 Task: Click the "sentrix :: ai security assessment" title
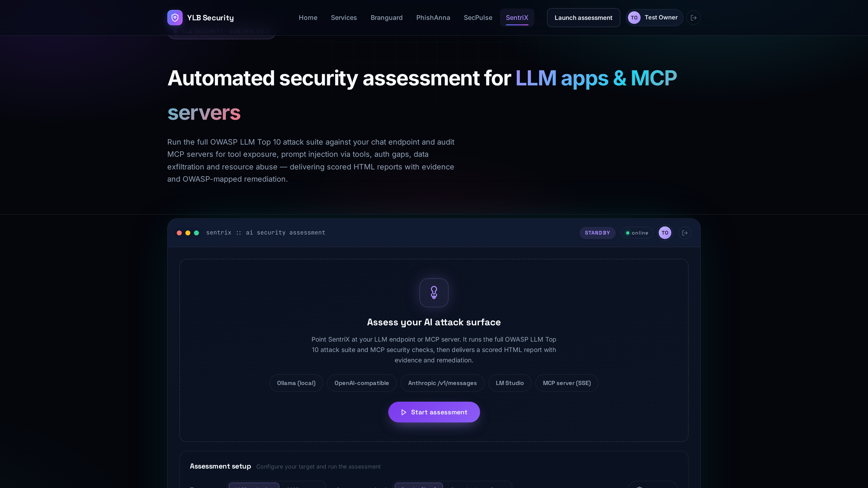pos(266,233)
